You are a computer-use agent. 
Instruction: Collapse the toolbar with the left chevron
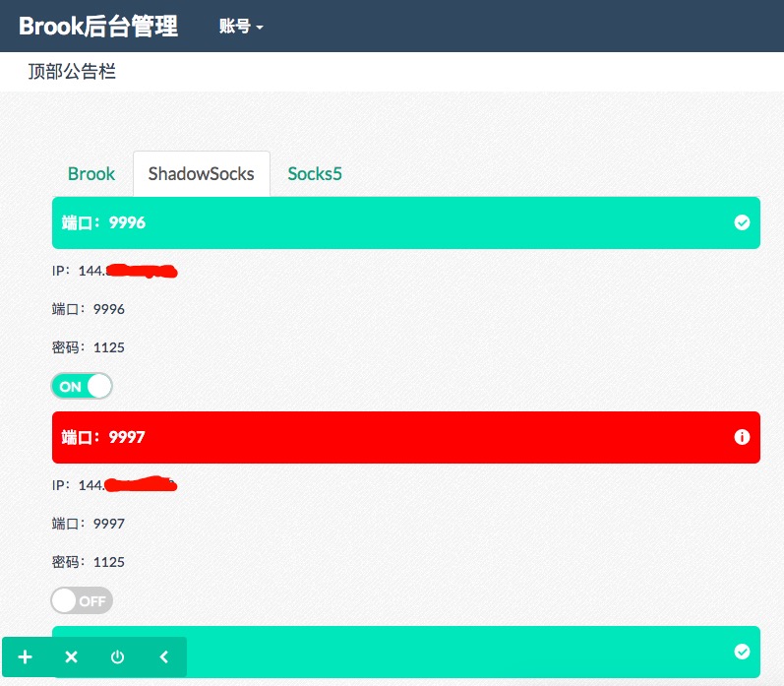pyautogui.click(x=164, y=656)
